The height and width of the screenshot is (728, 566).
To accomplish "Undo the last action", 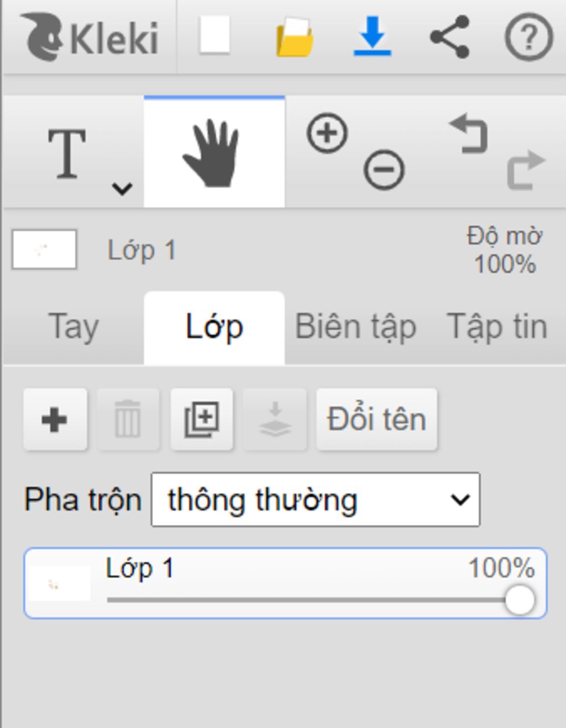I will coord(469,133).
